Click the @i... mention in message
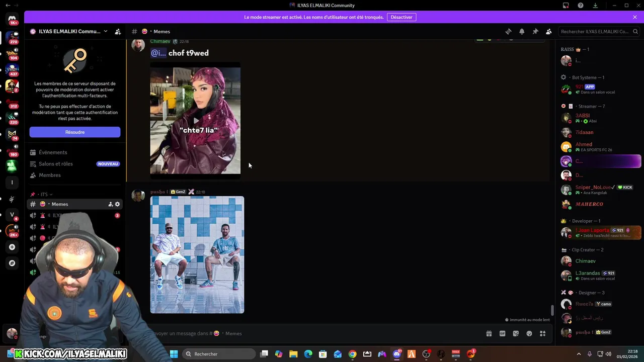Image resolution: width=644 pixels, height=362 pixels. click(x=158, y=53)
